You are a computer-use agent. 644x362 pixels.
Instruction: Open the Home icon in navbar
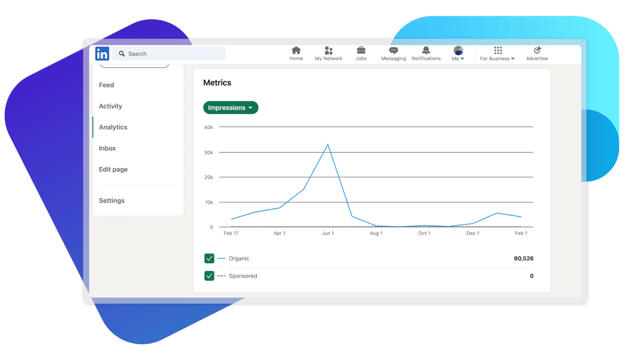(x=296, y=51)
